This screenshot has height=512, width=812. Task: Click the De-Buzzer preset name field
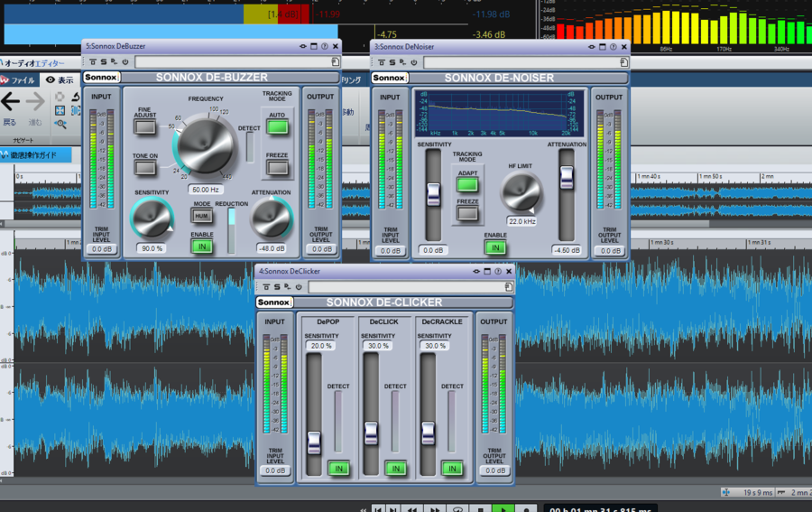click(x=237, y=62)
